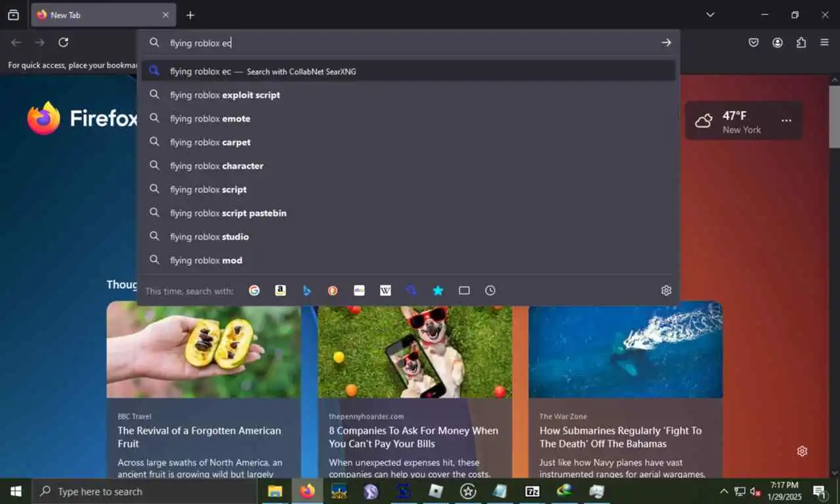Open the Firefox application menu
The image size is (840, 504).
click(825, 43)
